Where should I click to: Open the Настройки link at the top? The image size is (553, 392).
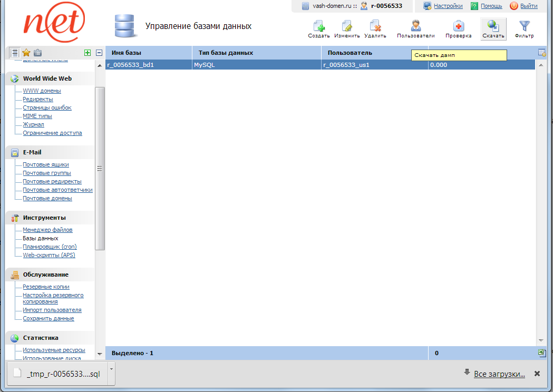[448, 6]
